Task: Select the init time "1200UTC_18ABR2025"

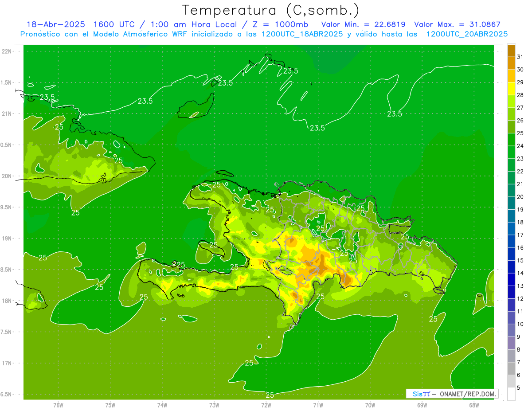Action: click(302, 34)
